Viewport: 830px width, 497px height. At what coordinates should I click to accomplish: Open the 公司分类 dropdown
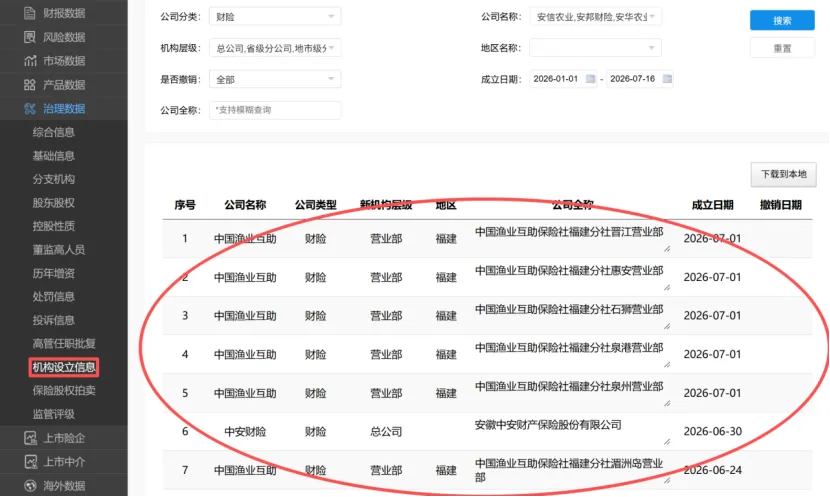click(x=275, y=16)
